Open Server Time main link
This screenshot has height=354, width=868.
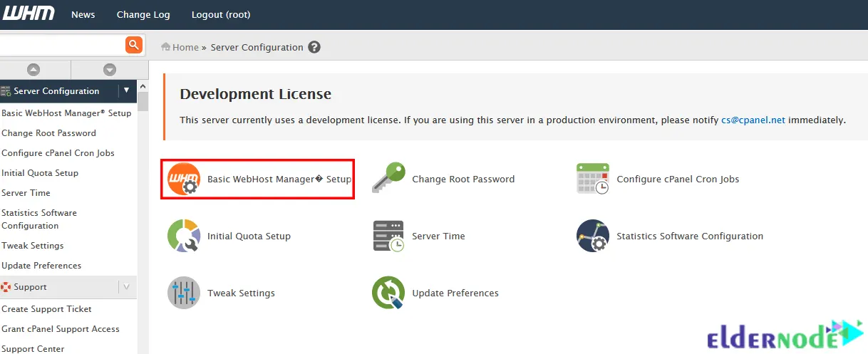pyautogui.click(x=438, y=236)
